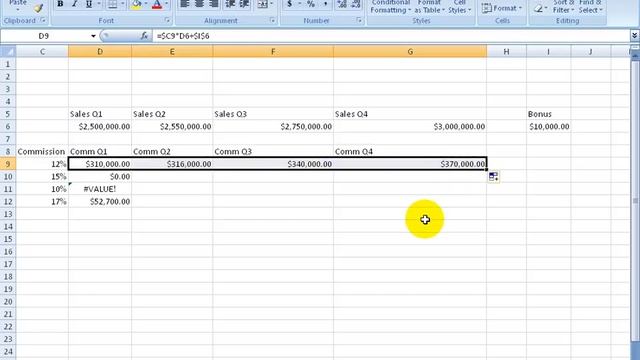Align text left
The image size is (640, 360).
click(185, 4)
